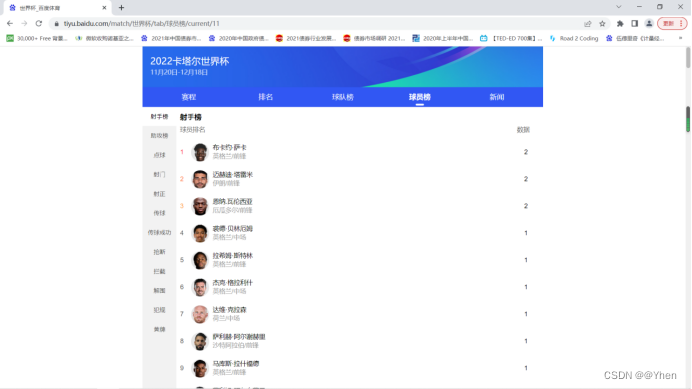The height and width of the screenshot is (389, 692).
Task: Open the tab search chevron dropdown
Action: coord(619,7)
